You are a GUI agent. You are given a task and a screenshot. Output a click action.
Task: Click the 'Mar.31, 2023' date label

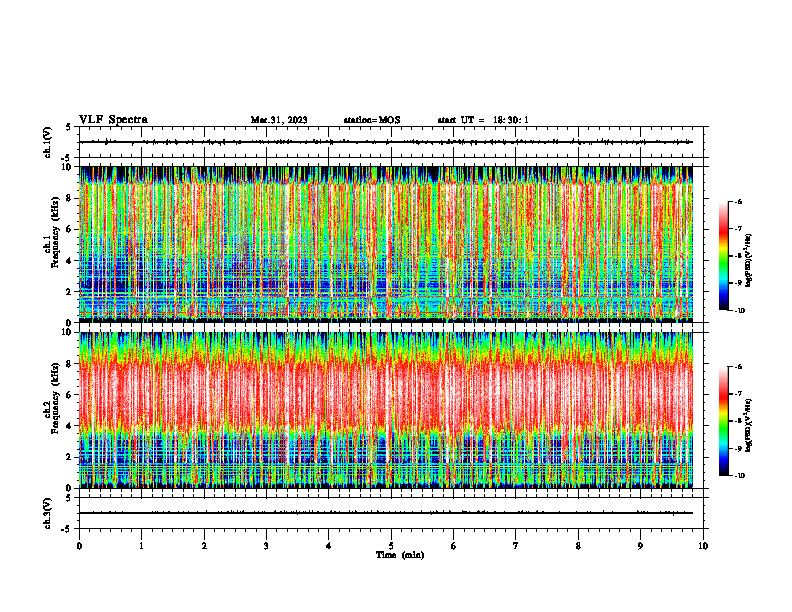point(279,120)
